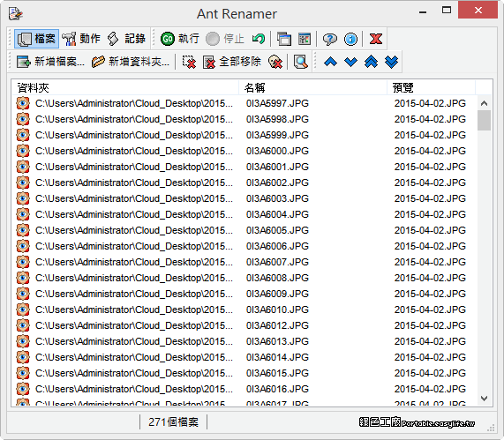Select file 0I3A6013.JPG
Image resolution: width=504 pixels, height=440 pixels.
(277, 341)
